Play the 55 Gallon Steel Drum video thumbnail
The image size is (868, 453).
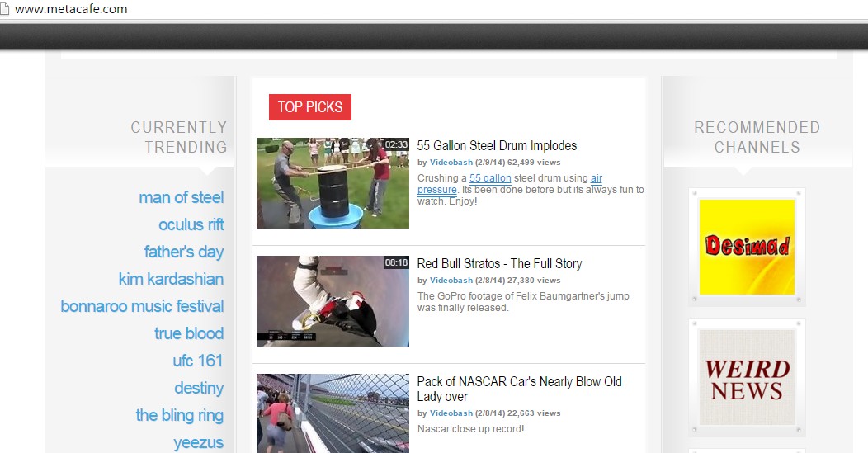(x=333, y=183)
